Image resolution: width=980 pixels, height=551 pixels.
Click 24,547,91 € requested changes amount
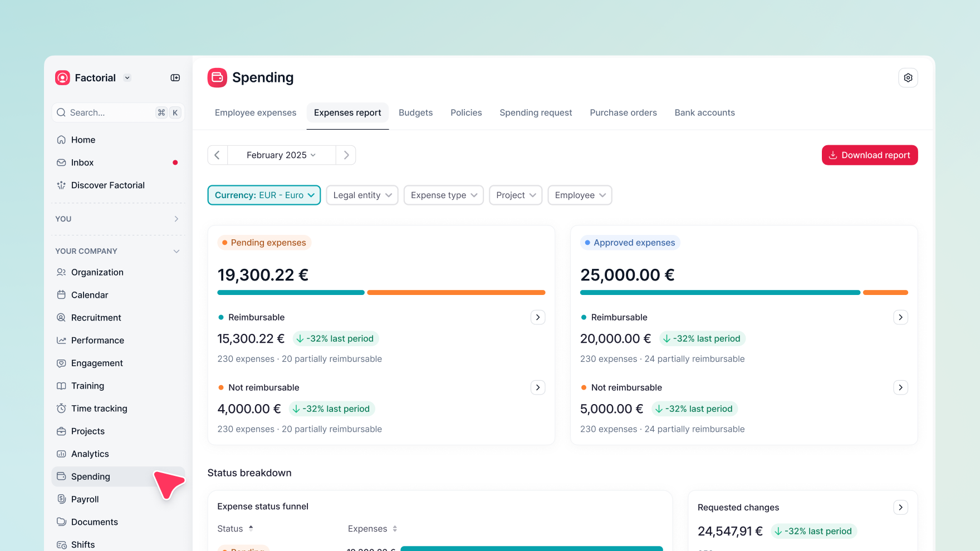coord(730,532)
